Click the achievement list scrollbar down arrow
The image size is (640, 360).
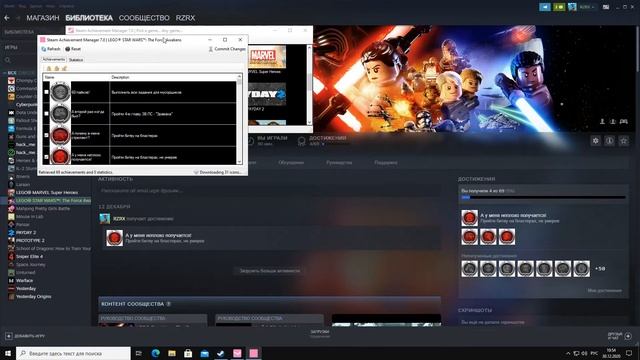[x=239, y=162]
